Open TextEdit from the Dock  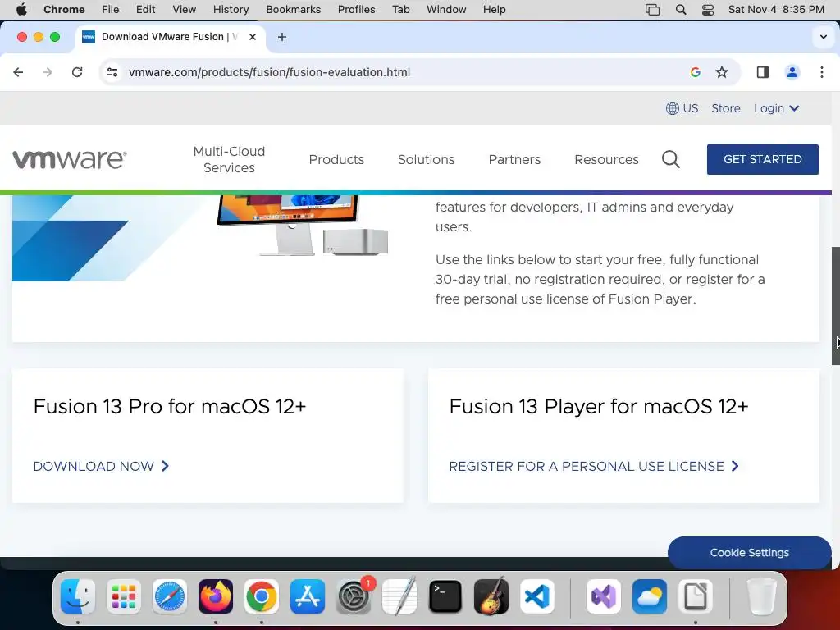point(399,596)
